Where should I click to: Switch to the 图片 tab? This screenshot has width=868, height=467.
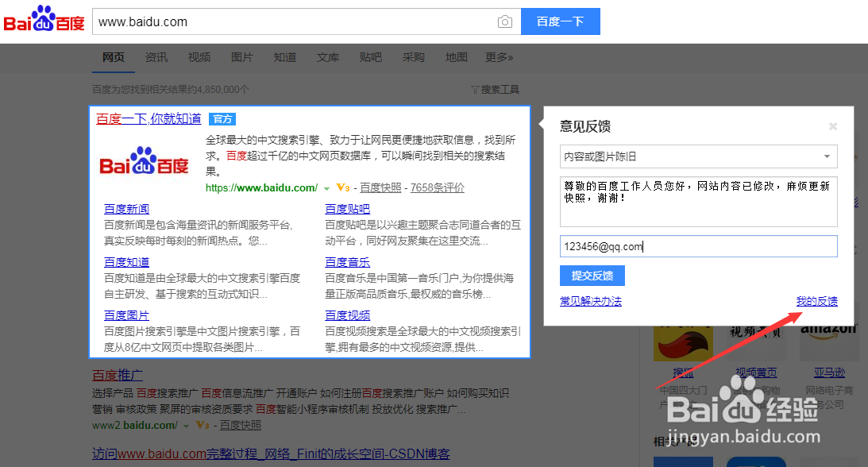pyautogui.click(x=242, y=57)
